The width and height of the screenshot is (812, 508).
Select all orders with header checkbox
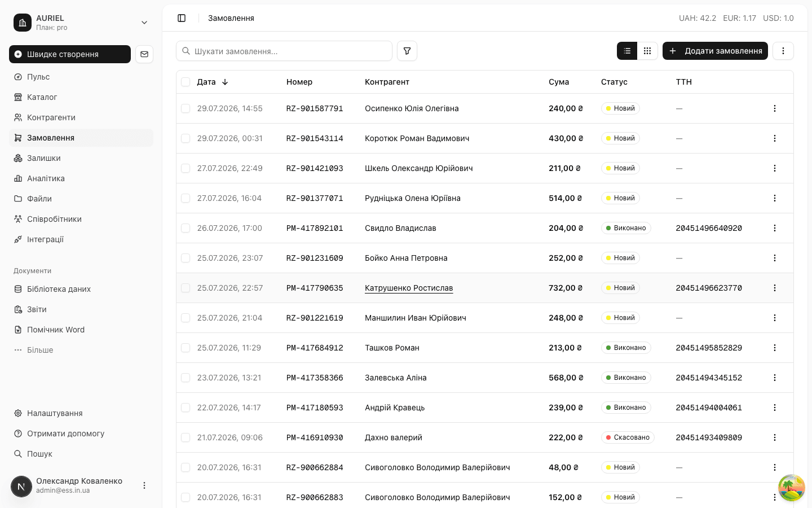point(186,82)
